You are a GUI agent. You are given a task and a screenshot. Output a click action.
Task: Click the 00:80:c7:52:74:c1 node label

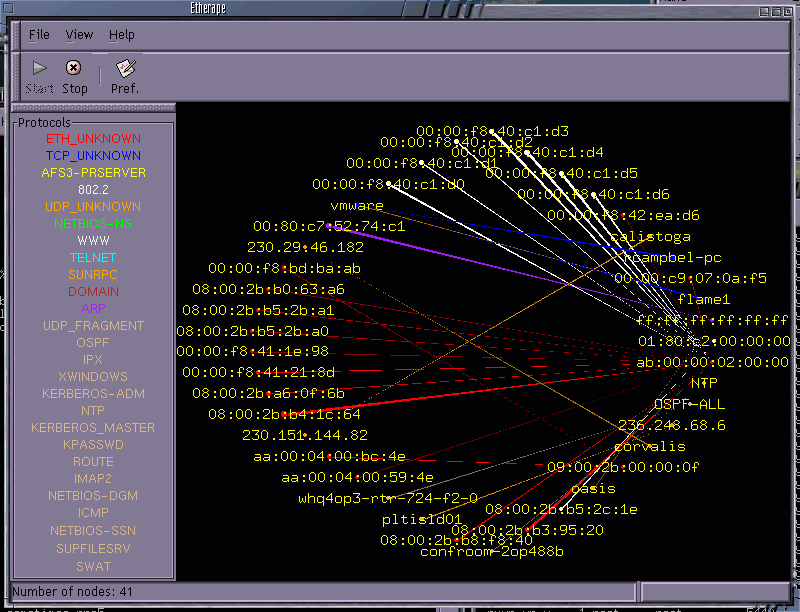(x=329, y=226)
